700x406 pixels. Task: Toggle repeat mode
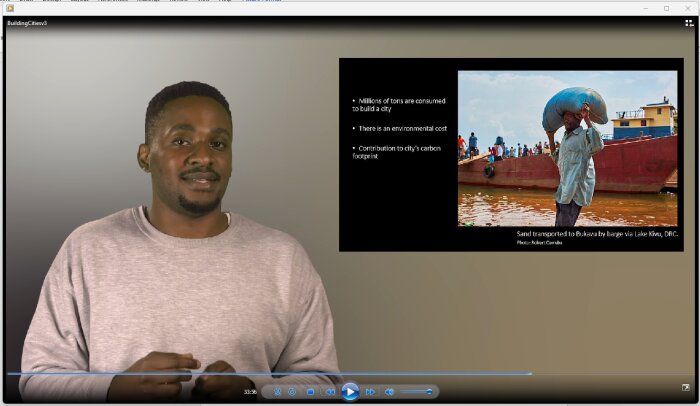coord(292,392)
